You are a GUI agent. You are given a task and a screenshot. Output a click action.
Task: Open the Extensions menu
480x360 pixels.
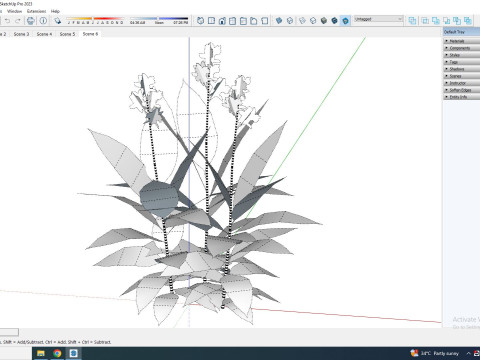(x=36, y=11)
